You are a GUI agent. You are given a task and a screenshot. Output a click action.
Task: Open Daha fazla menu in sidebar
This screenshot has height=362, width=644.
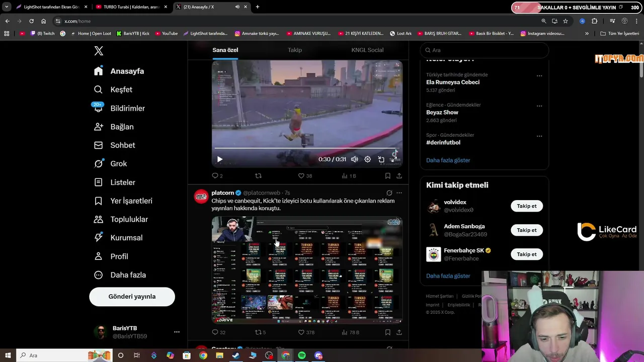120,275
